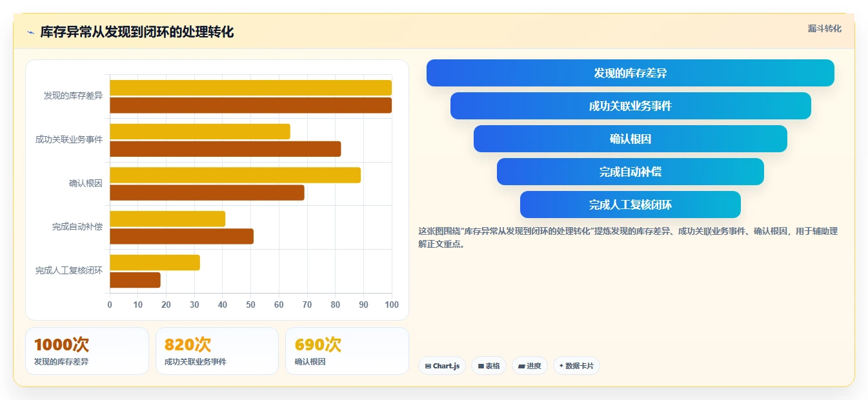Screen dimensions: 868x400
Task: Click the x-axis tick value 0
Action: (110, 305)
